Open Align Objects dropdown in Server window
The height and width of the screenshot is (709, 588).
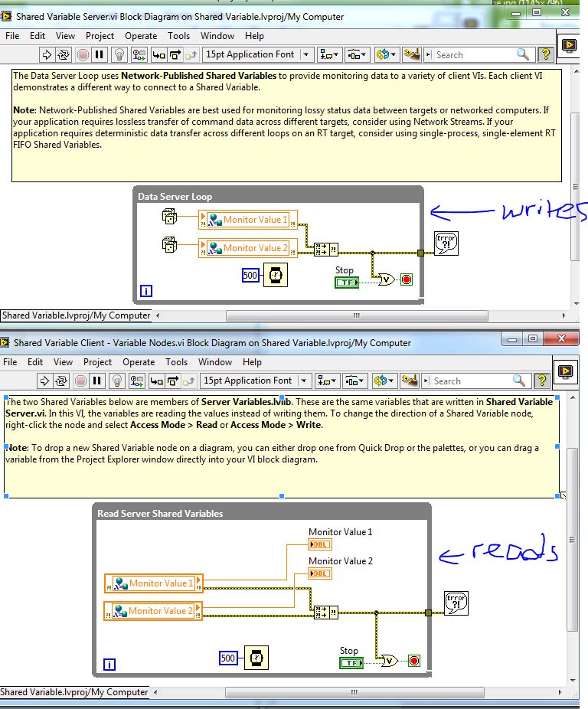pos(328,55)
